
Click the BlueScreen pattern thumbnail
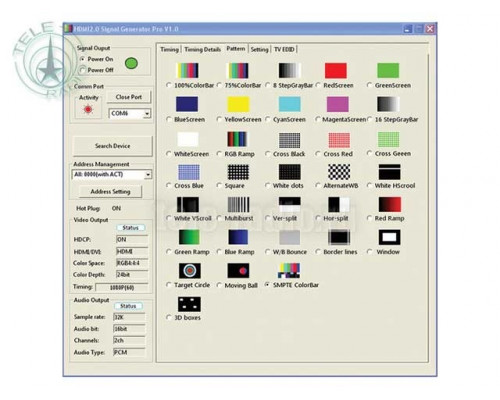187,104
